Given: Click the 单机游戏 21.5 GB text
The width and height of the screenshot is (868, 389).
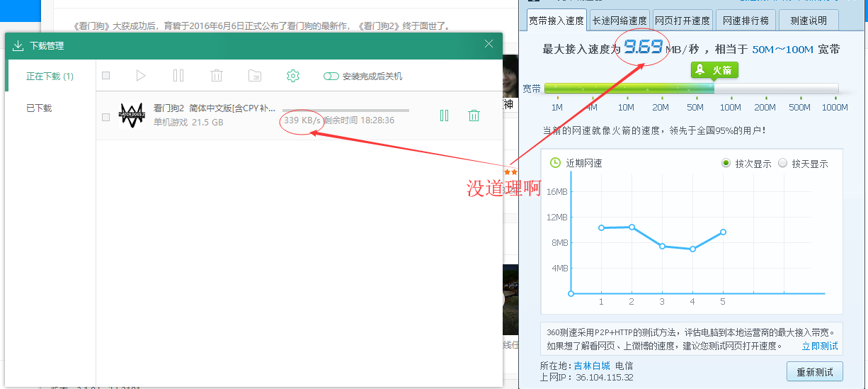Looking at the screenshot, I should (x=188, y=122).
